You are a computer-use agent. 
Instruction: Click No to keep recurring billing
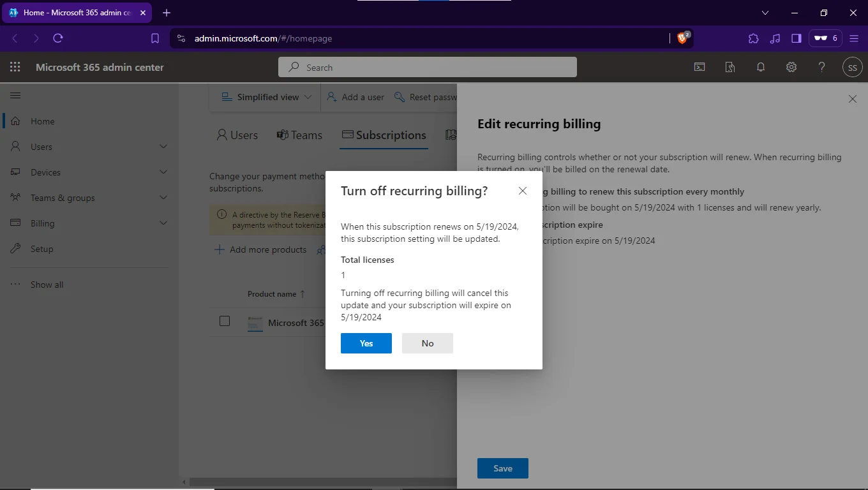coord(428,343)
